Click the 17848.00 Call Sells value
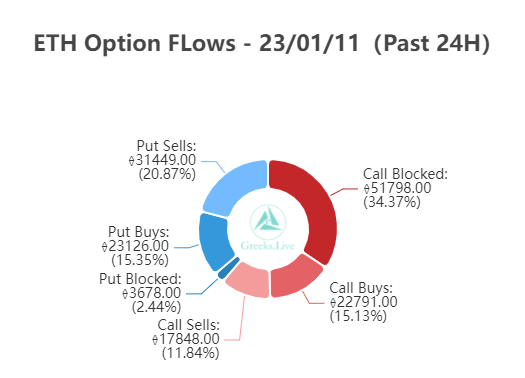This screenshot has height=378, width=525. click(186, 339)
